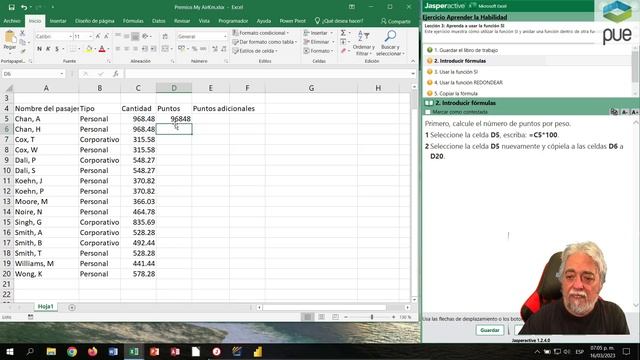
Task: Click the clear eraser icon in Edición
Action: point(344,51)
